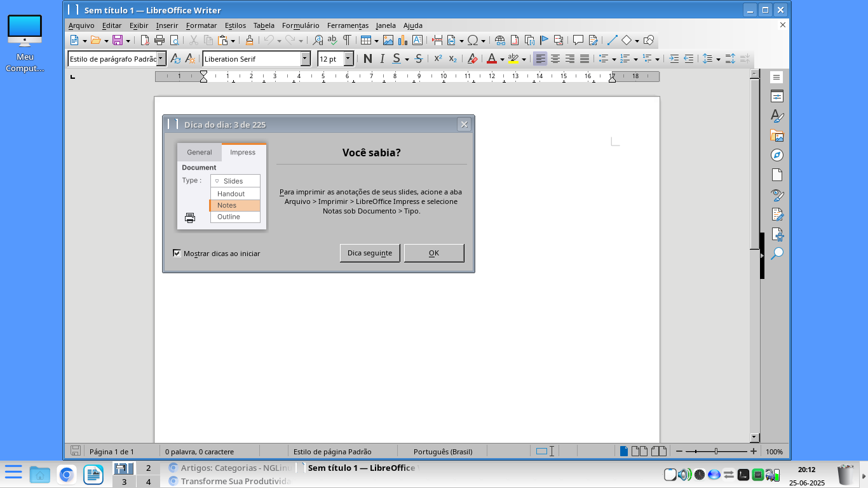Expand unordered list dropdown arrow
Screen dimensions: 868x488
point(614,59)
